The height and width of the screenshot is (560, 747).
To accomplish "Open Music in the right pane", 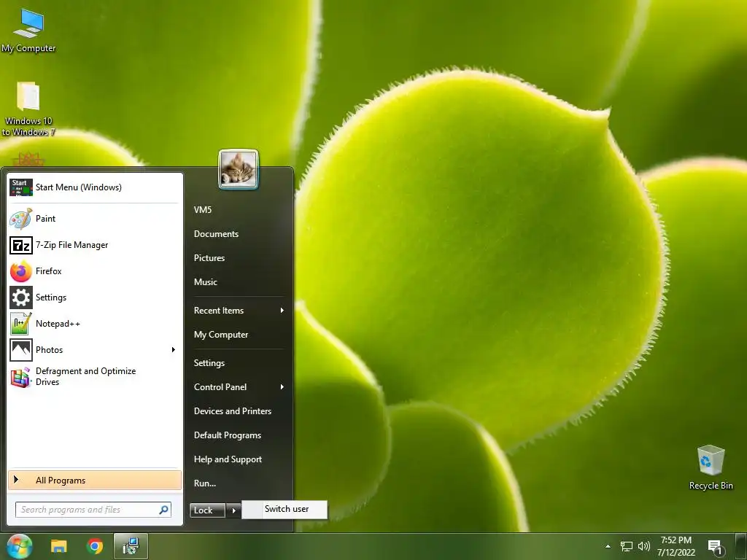I will click(205, 282).
